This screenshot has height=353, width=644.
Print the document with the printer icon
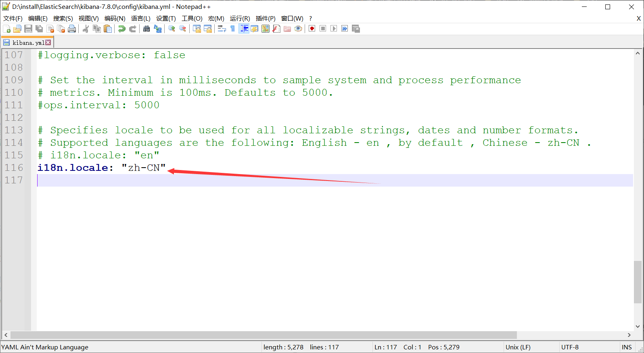[72, 29]
